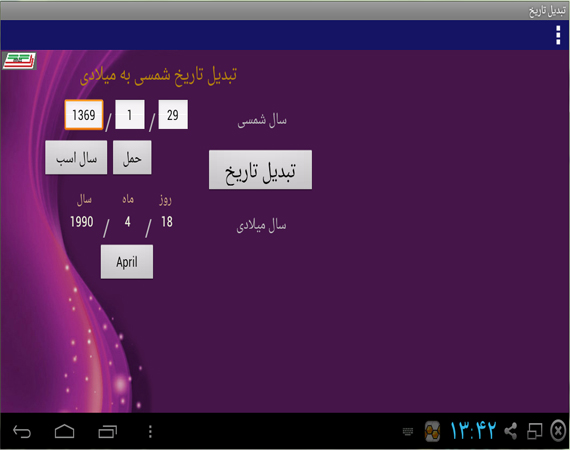This screenshot has width=570, height=450.
Task: Click the red and green app logo
Action: [19, 61]
